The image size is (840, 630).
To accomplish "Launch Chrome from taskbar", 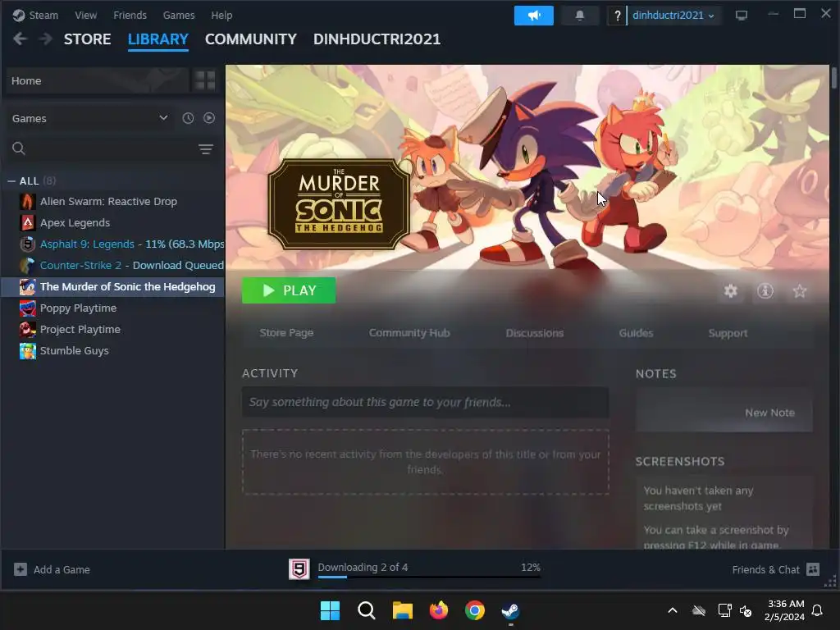I will tap(475, 610).
